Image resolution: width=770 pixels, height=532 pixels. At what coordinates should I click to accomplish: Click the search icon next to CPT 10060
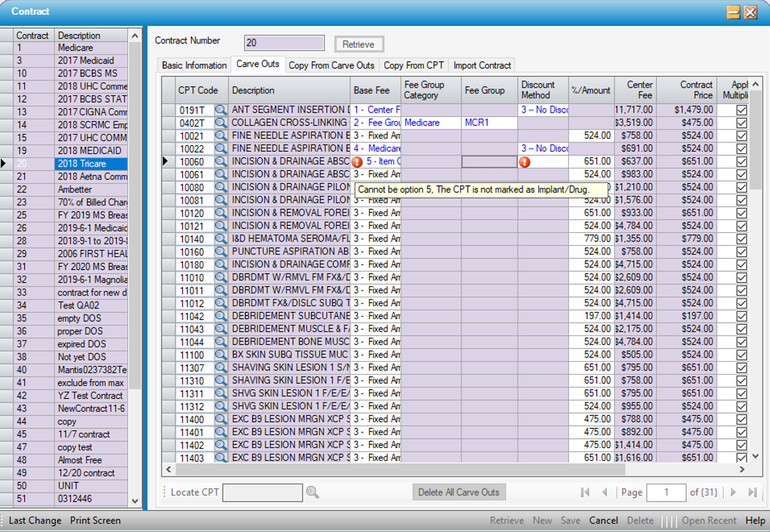click(221, 162)
